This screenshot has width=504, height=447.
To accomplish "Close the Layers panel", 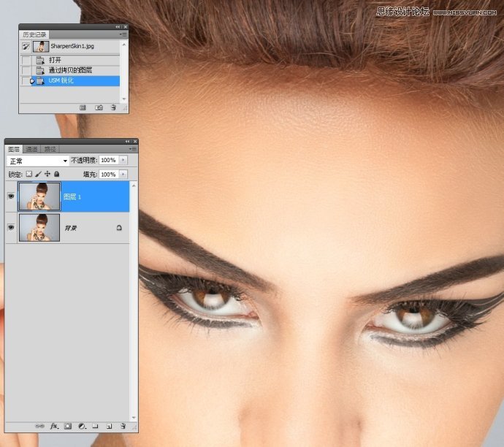I will click(x=135, y=142).
